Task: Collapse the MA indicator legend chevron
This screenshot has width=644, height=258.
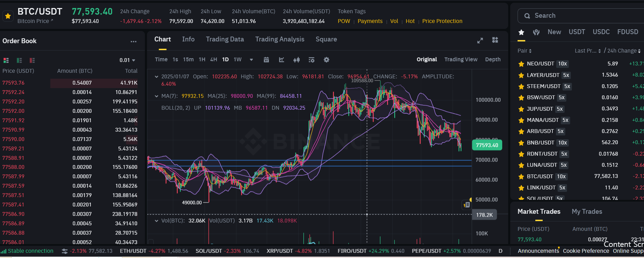Action: [x=156, y=96]
